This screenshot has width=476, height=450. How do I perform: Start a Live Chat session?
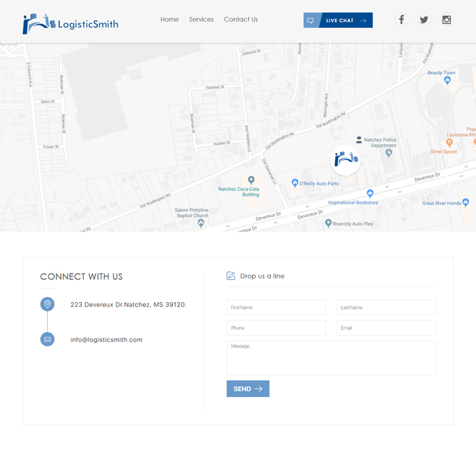tap(338, 21)
